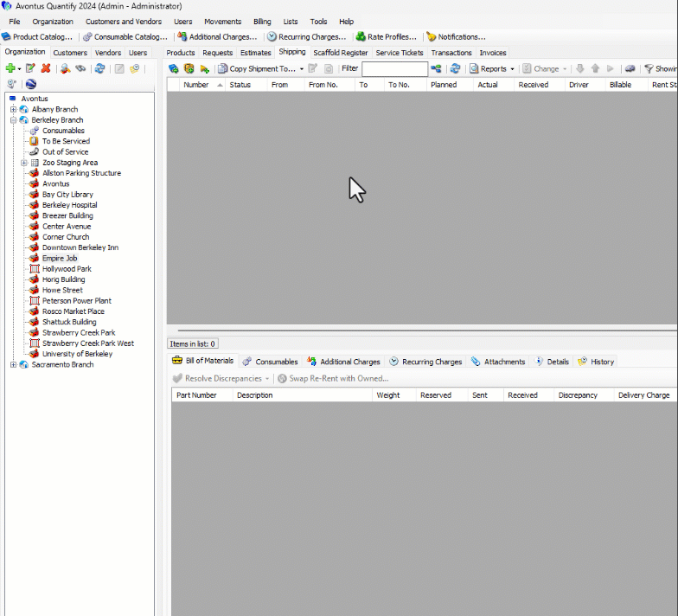Open the Billing menu
Screen dimensions: 678x616
coord(262,21)
